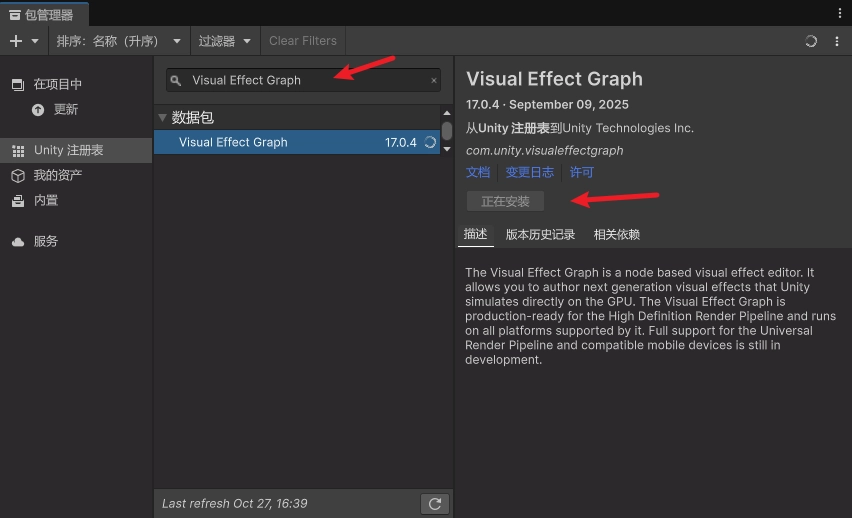The width and height of the screenshot is (852, 518).
Task: Click the Visual Effect Graph detail title
Action: pos(554,79)
